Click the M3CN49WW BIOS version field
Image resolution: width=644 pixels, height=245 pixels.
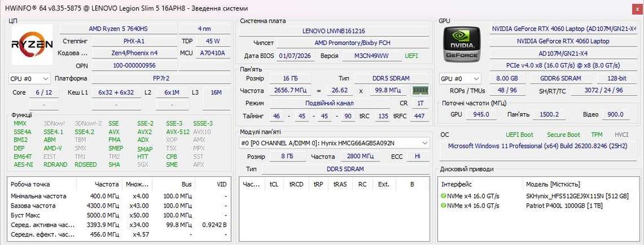[372, 56]
